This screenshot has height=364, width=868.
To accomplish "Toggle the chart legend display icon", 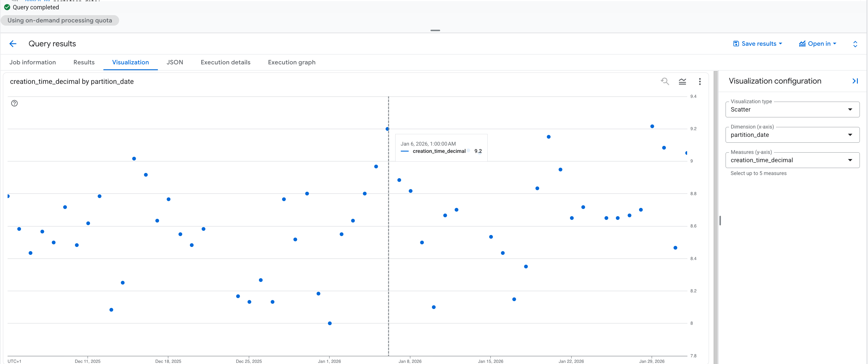I will [682, 81].
